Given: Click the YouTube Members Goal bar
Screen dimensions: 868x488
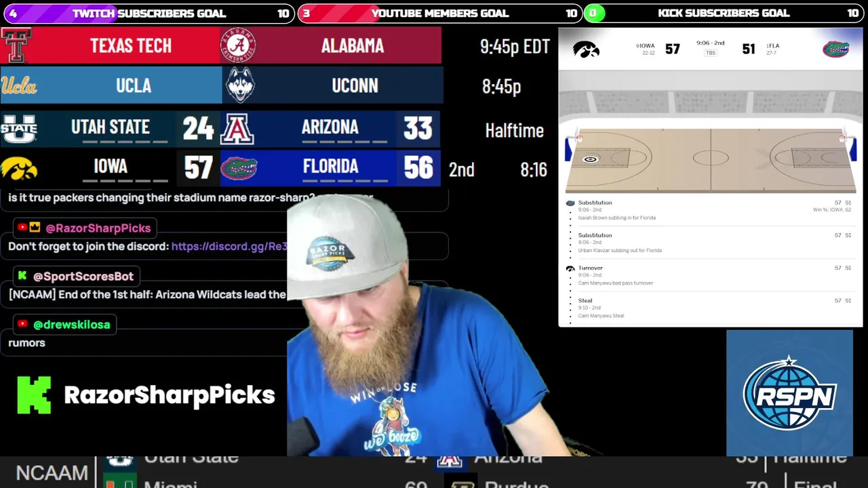Looking at the screenshot, I should click(439, 13).
